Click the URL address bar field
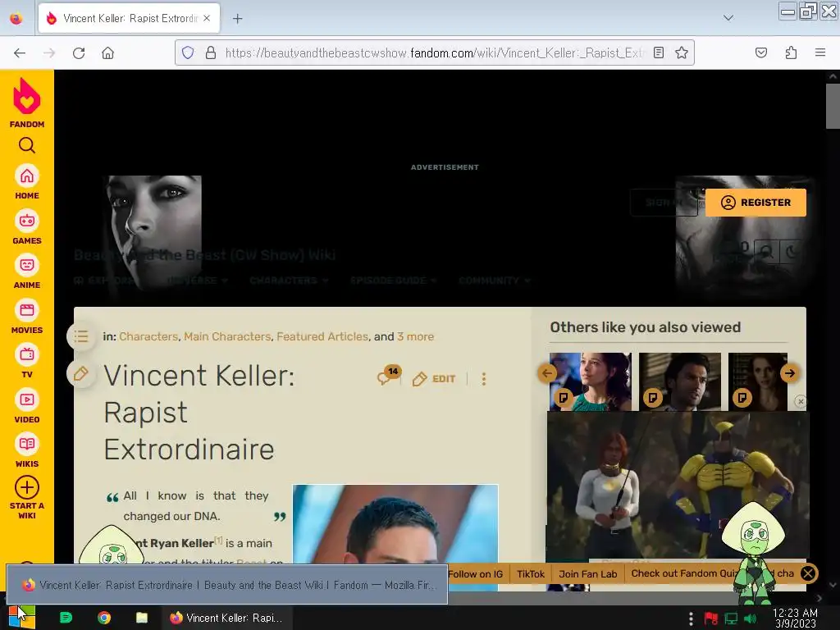The image size is (840, 630). pos(434,52)
